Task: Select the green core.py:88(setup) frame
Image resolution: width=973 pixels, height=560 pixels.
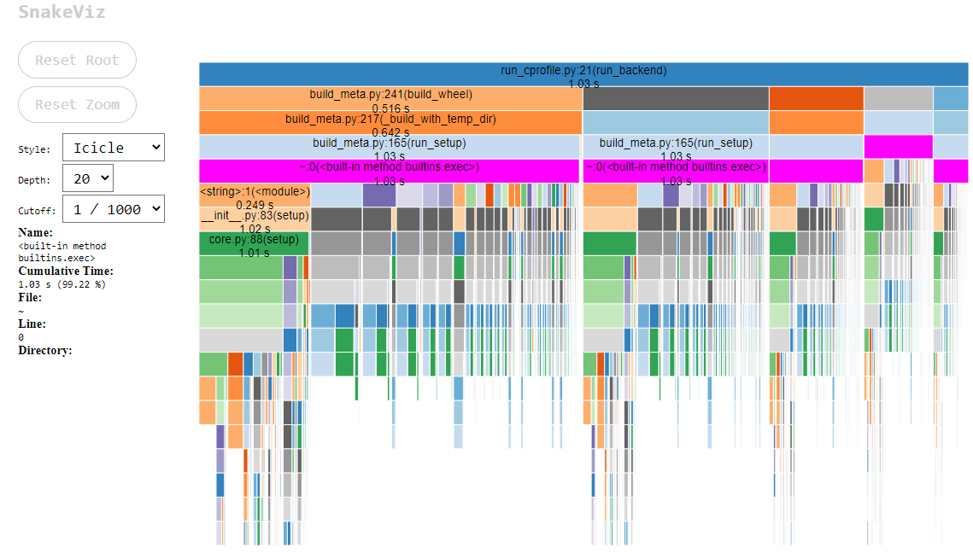Action: [x=253, y=240]
